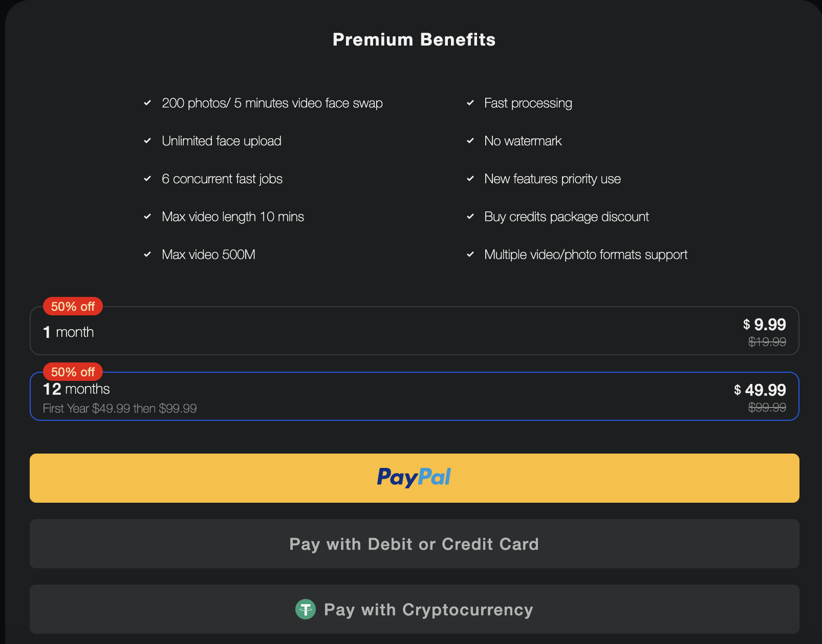Click the checkmark next to 6 concurrent fast jobs

tap(147, 179)
